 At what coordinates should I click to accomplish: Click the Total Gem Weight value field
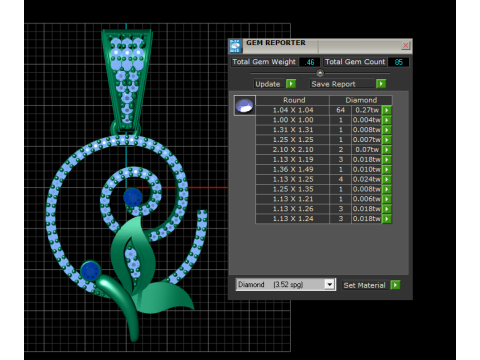click(310, 62)
